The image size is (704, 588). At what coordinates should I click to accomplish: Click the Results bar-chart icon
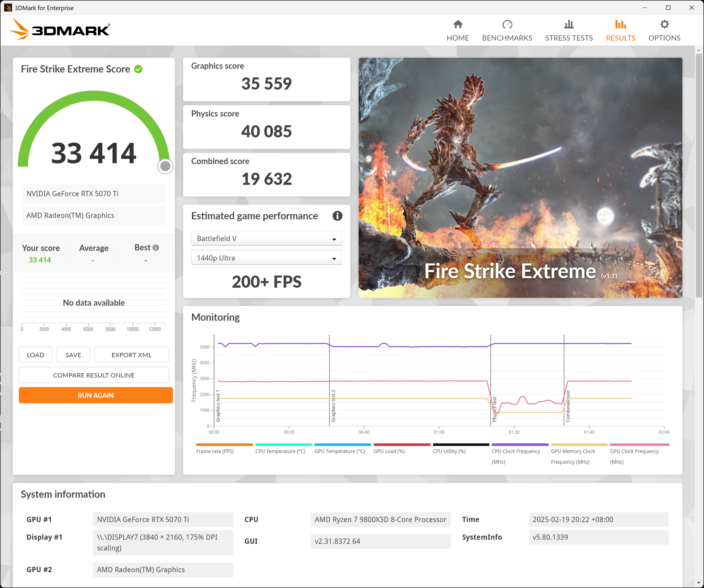pyautogui.click(x=621, y=24)
